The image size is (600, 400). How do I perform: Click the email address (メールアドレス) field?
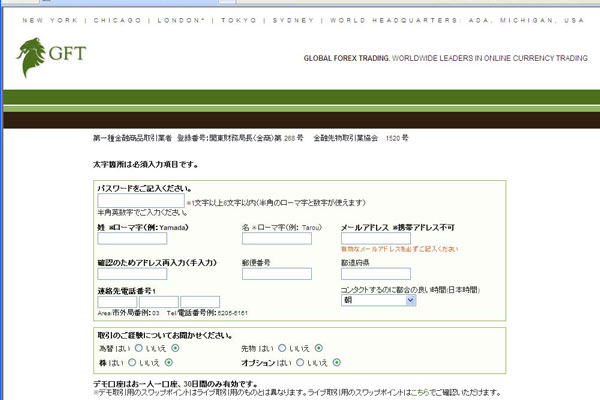point(375,238)
